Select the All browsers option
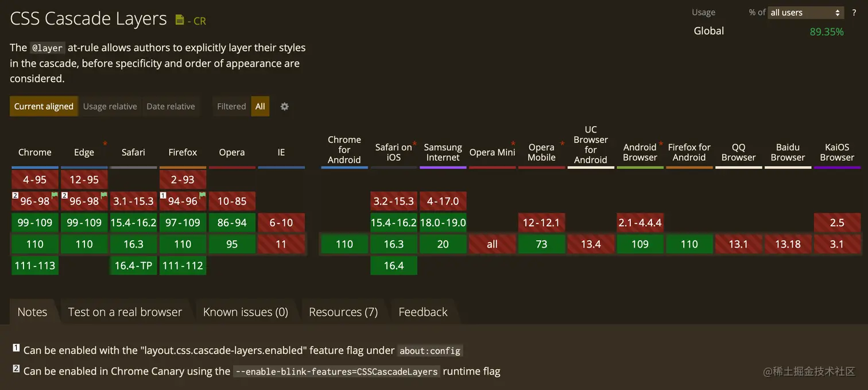Image resolution: width=868 pixels, height=390 pixels. pyautogui.click(x=260, y=106)
